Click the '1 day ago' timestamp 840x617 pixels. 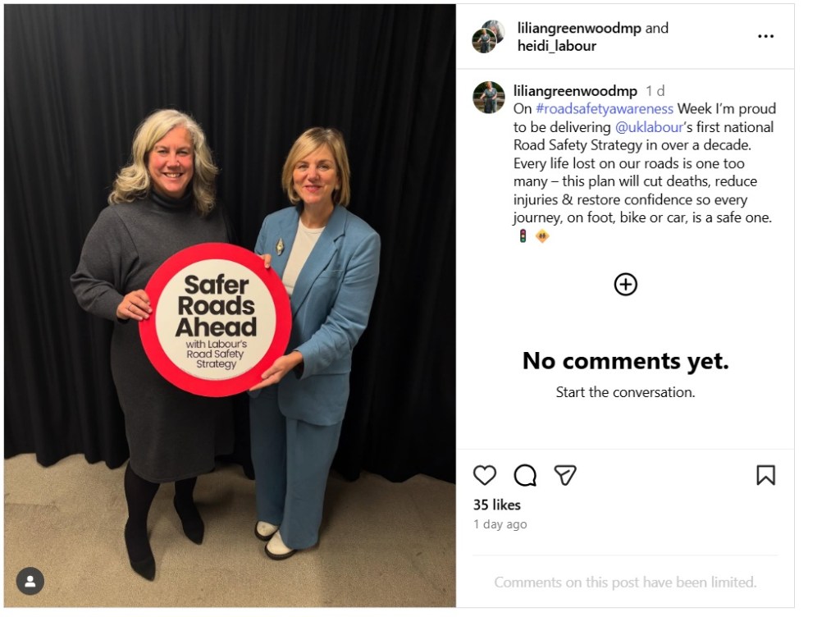pos(500,524)
